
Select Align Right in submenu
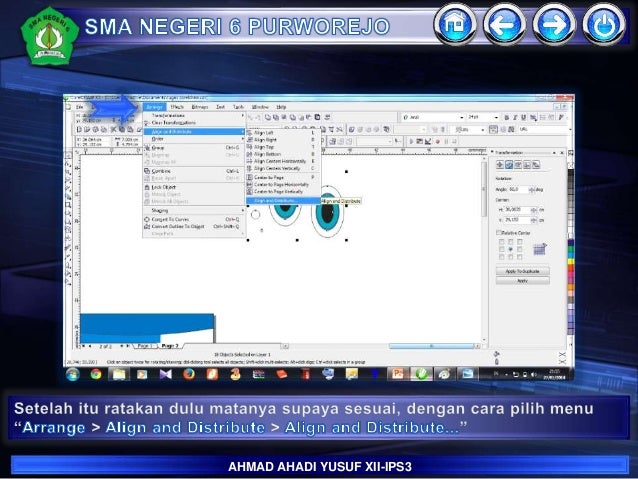pos(282,140)
